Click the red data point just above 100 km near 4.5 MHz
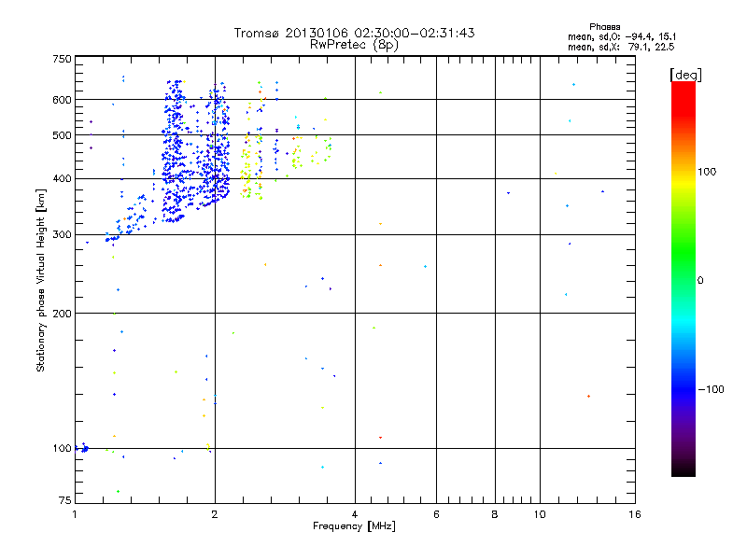The height and width of the screenshot is (560, 747). tap(380, 437)
